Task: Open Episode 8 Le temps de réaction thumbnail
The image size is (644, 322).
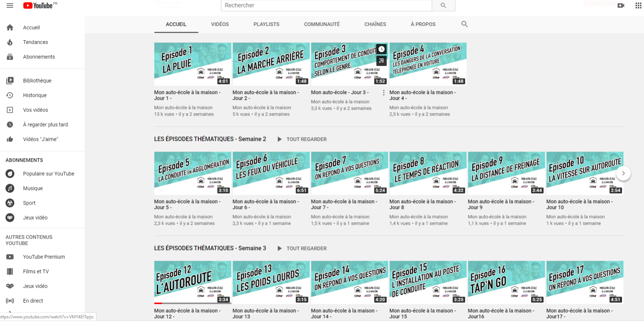Action: [428, 173]
